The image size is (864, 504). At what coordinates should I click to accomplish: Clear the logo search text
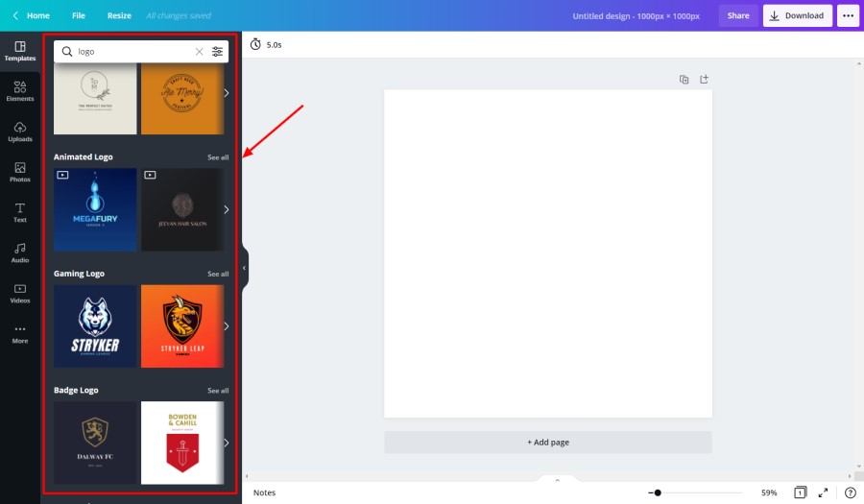click(x=199, y=51)
